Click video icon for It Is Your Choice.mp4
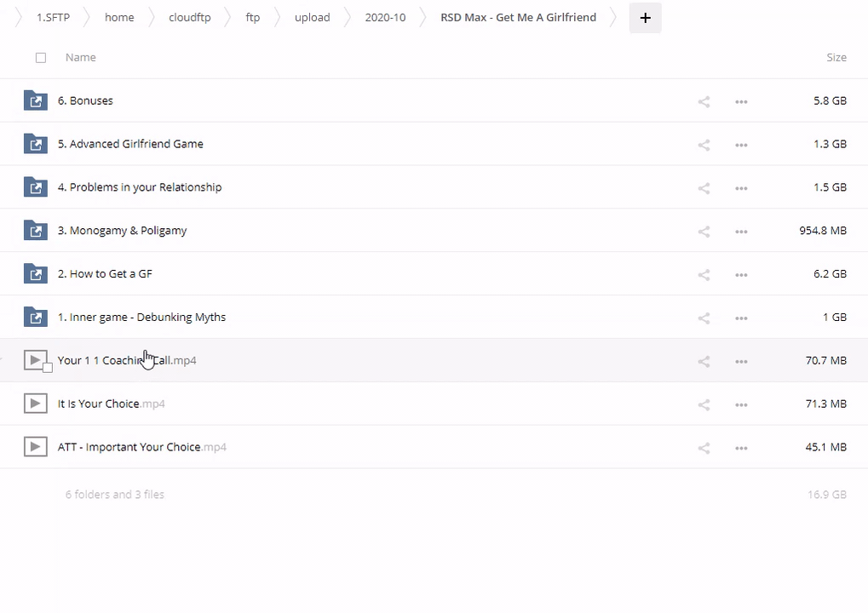This screenshot has width=868, height=613. pos(35,404)
